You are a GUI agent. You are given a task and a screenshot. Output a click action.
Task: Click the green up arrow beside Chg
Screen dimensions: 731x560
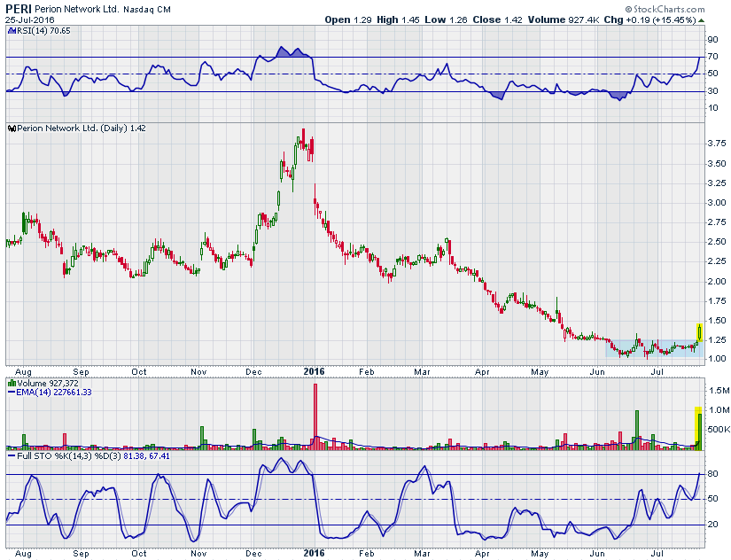700,19
